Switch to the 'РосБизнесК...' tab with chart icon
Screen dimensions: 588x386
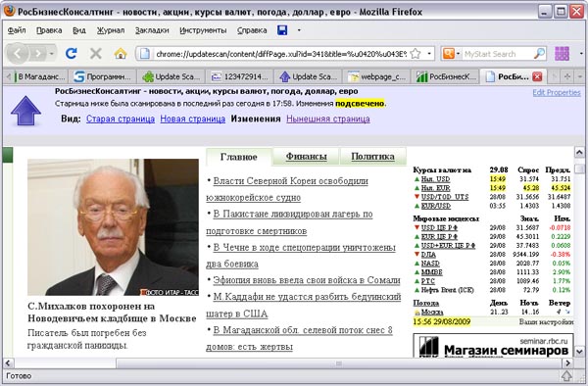[446, 76]
